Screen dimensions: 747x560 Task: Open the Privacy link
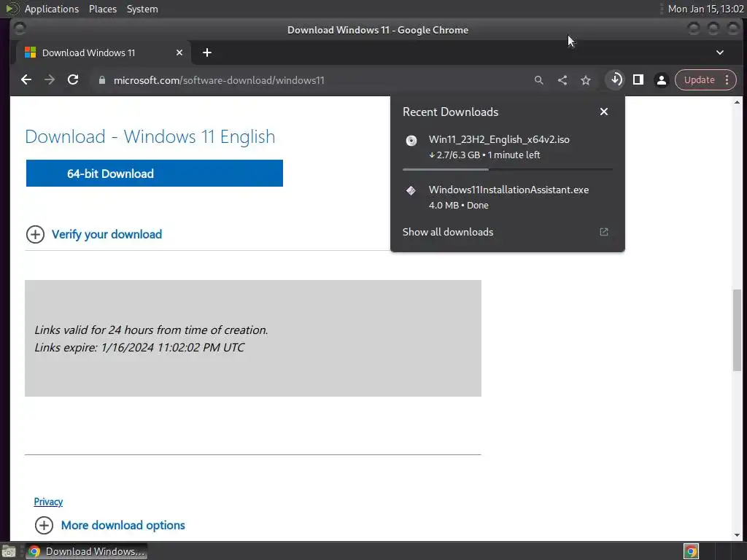tap(48, 502)
